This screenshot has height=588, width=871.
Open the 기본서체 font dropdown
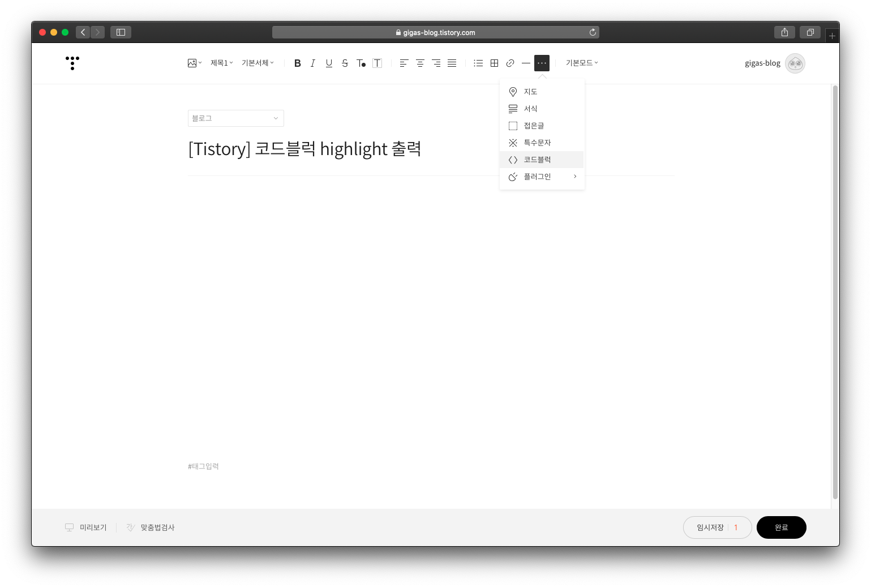[x=258, y=63]
